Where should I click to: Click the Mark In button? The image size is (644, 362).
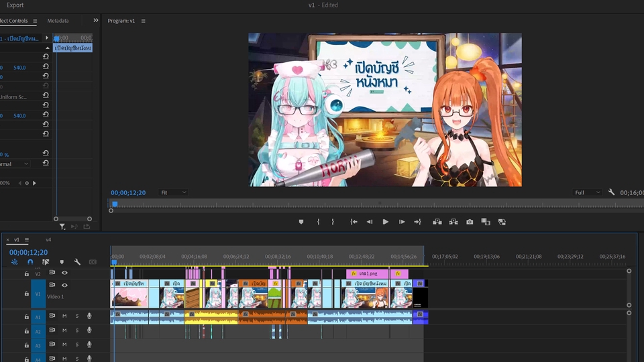318,222
